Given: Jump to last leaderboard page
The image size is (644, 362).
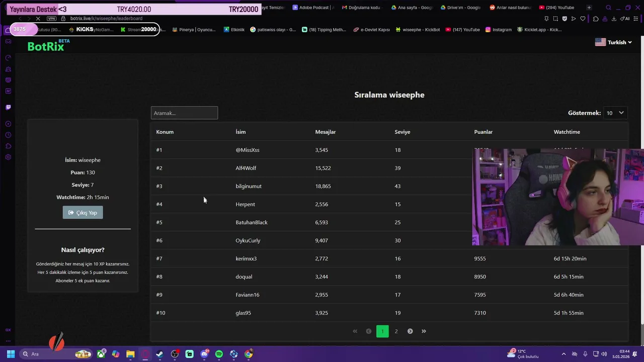Looking at the screenshot, I should (424, 331).
